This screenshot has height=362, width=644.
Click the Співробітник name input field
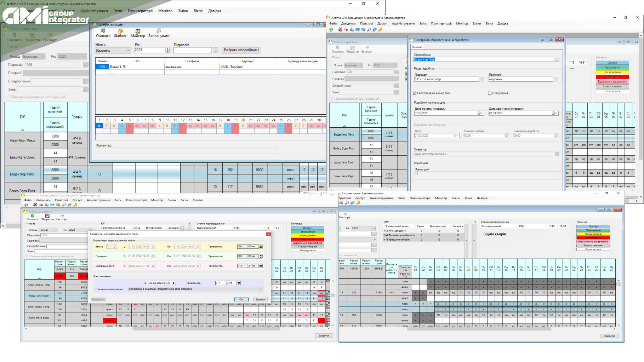coord(483,59)
